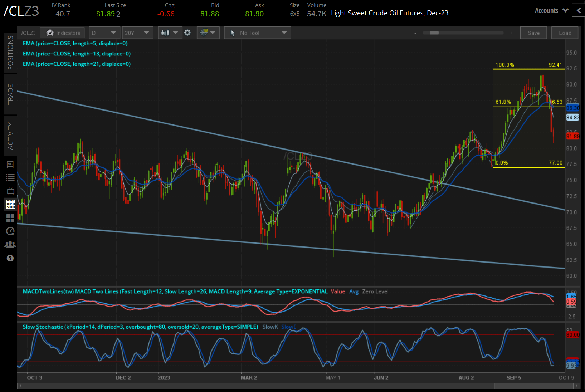Open the community people icon in sidebar
This screenshot has height=392, width=585.
pos(10,244)
